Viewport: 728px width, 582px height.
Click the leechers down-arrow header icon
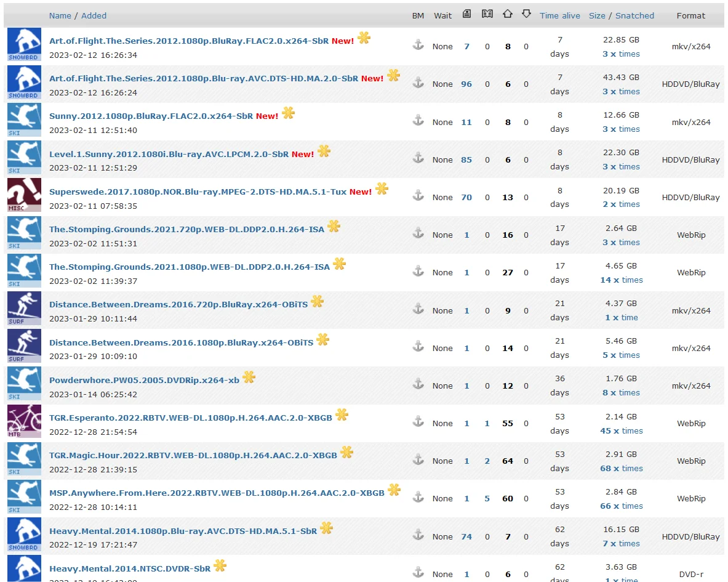click(526, 14)
